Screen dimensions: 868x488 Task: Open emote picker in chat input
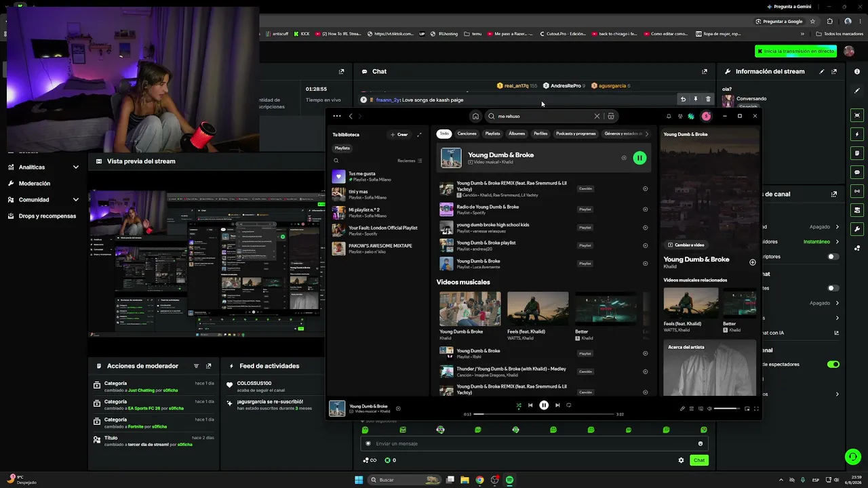[701, 444]
